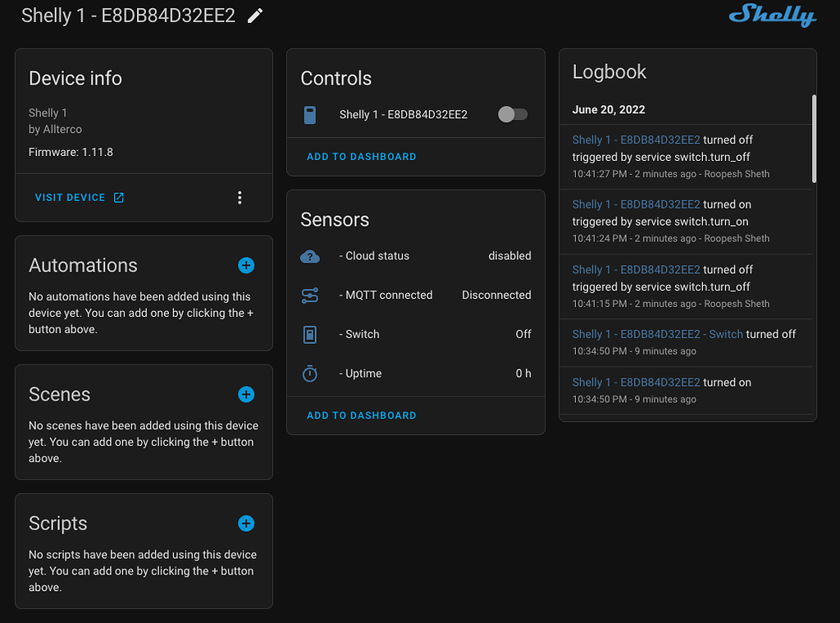The height and width of the screenshot is (623, 840).
Task: Open the Automations section header
Action: tap(84, 265)
